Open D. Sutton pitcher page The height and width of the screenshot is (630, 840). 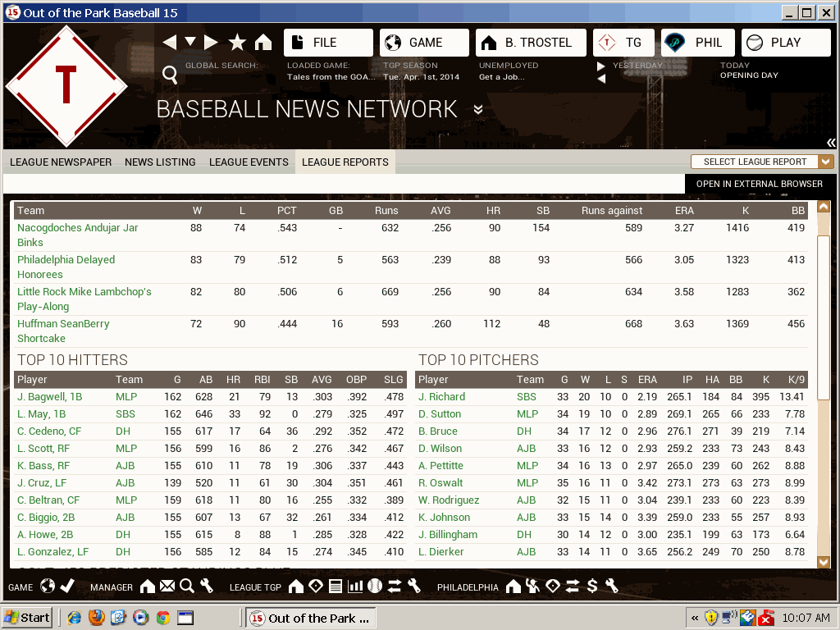click(x=440, y=414)
